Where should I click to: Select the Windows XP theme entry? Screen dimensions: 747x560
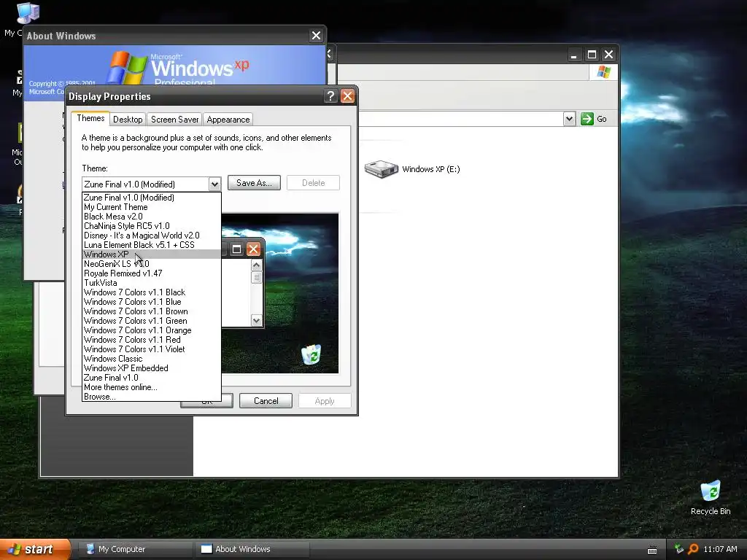(x=152, y=254)
